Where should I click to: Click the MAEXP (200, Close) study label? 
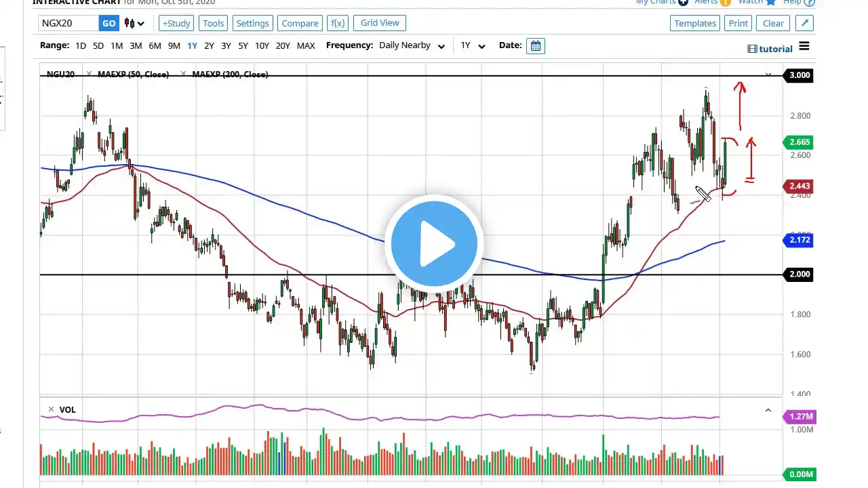[230, 74]
